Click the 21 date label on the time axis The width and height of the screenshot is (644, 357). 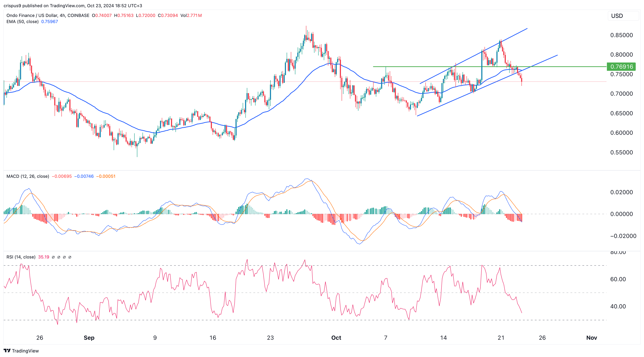coord(501,338)
